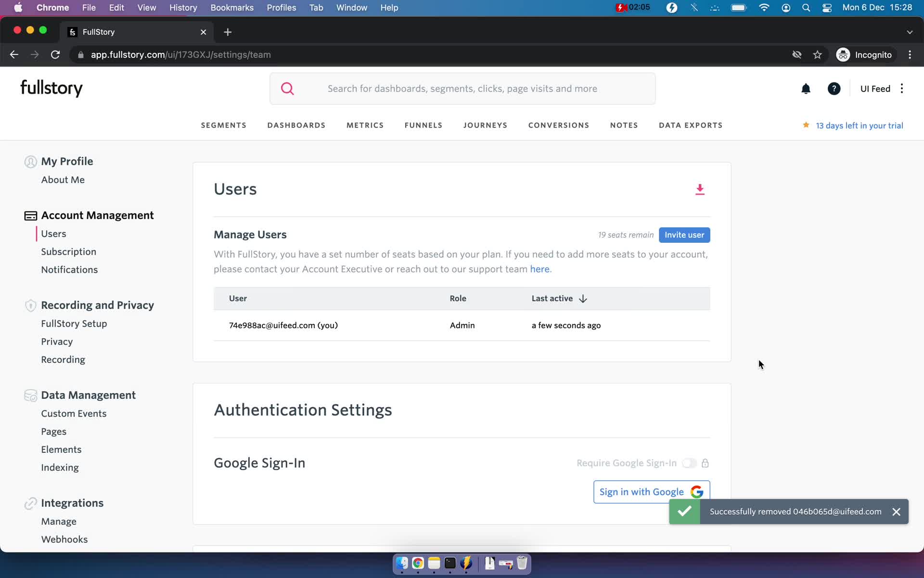Go to Subscription settings
This screenshot has height=578, width=924.
point(69,252)
